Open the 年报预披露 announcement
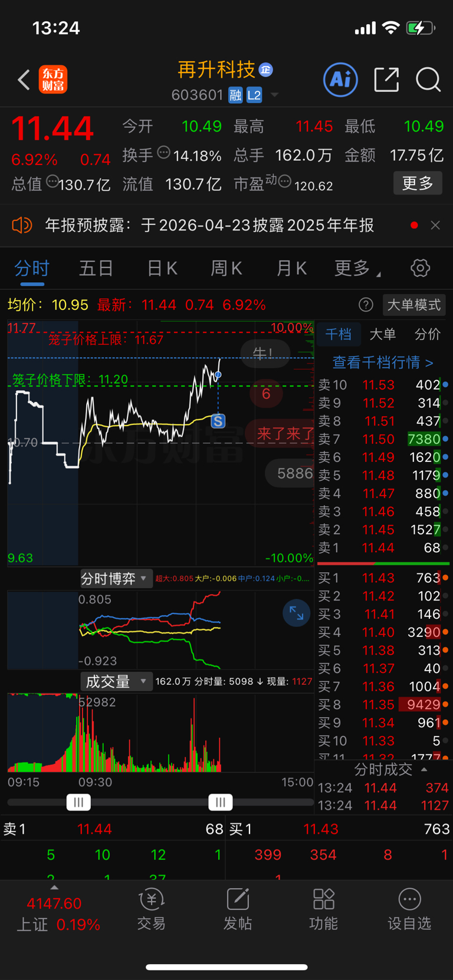The height and width of the screenshot is (980, 453). 210,225
